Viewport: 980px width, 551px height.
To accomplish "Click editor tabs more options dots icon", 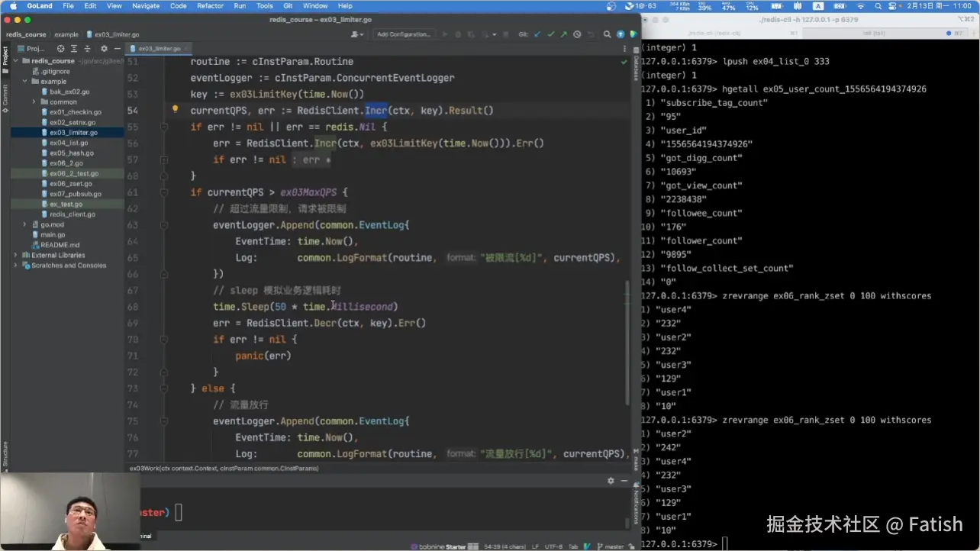I will click(625, 48).
